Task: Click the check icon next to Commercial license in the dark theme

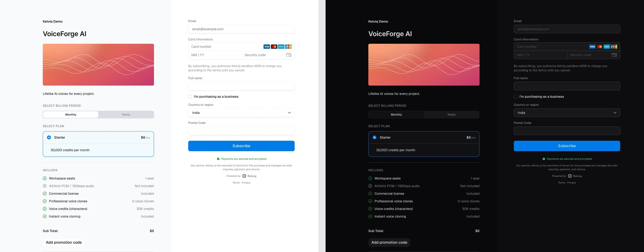Action: pos(370,194)
